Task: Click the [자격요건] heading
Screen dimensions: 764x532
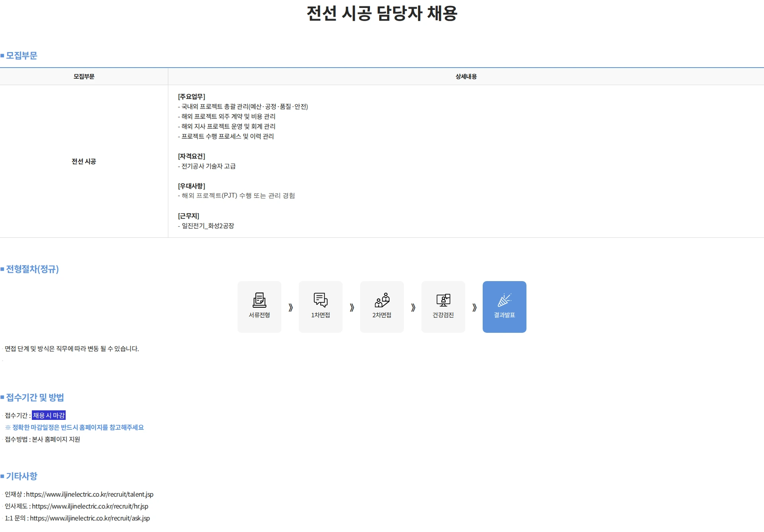Action: [191, 156]
